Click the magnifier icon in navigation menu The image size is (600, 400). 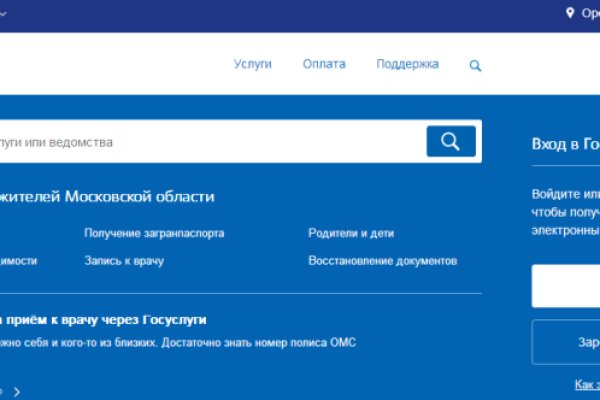click(x=475, y=66)
